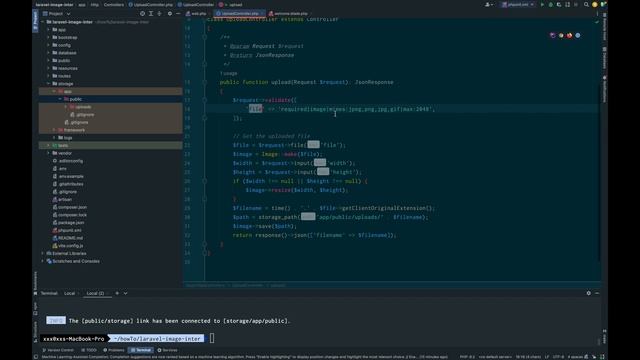Open the Problems tool window tab
Viewport: 640px width, 360px height.
click(113, 350)
